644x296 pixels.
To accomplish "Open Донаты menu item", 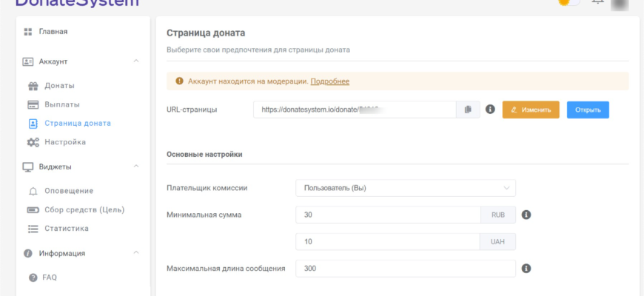I will click(59, 87).
